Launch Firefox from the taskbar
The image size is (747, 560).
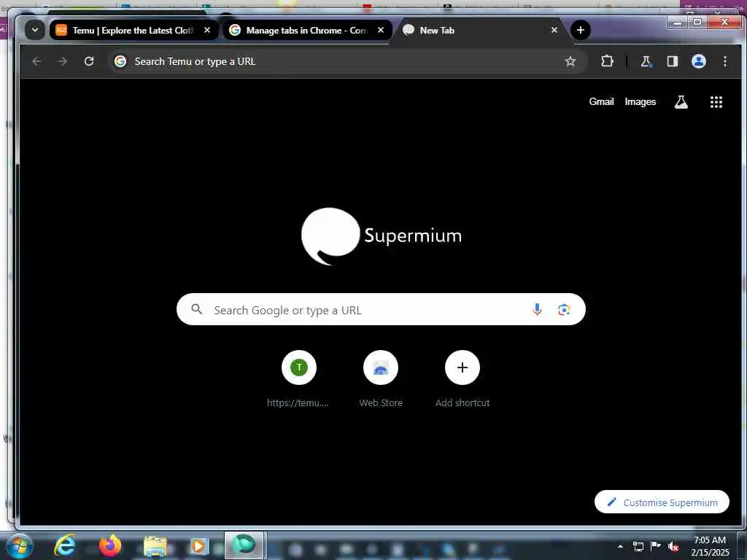[x=110, y=545]
